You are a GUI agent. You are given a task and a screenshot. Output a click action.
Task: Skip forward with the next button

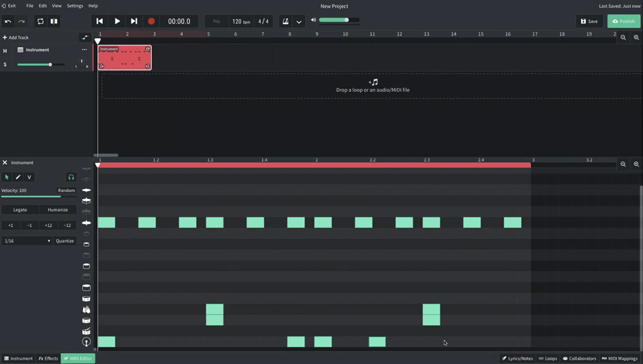134,21
